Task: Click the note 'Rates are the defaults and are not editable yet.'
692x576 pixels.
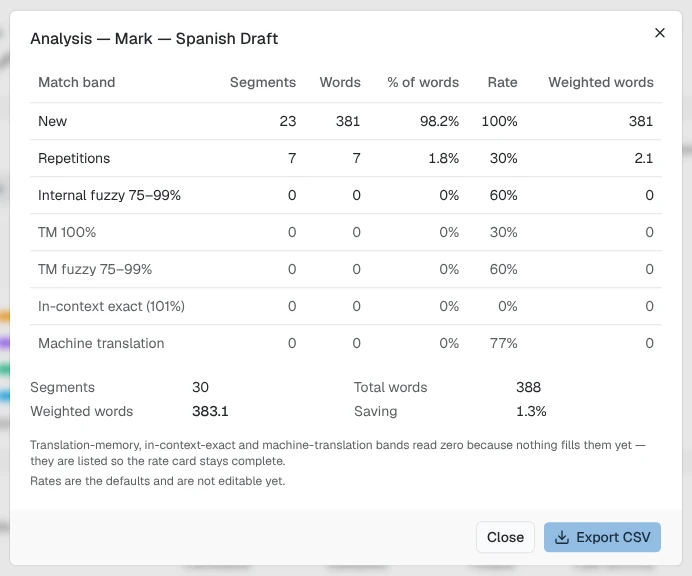Action: pyautogui.click(x=158, y=481)
